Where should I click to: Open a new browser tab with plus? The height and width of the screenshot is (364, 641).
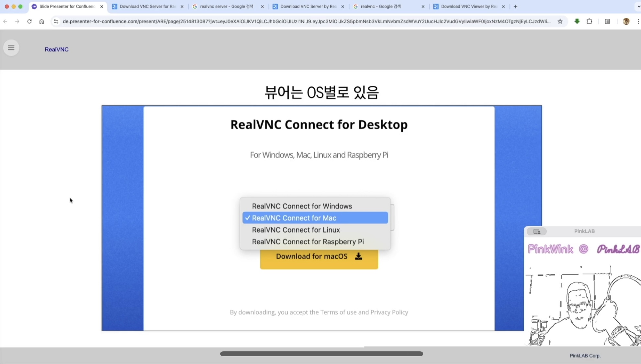tap(515, 6)
